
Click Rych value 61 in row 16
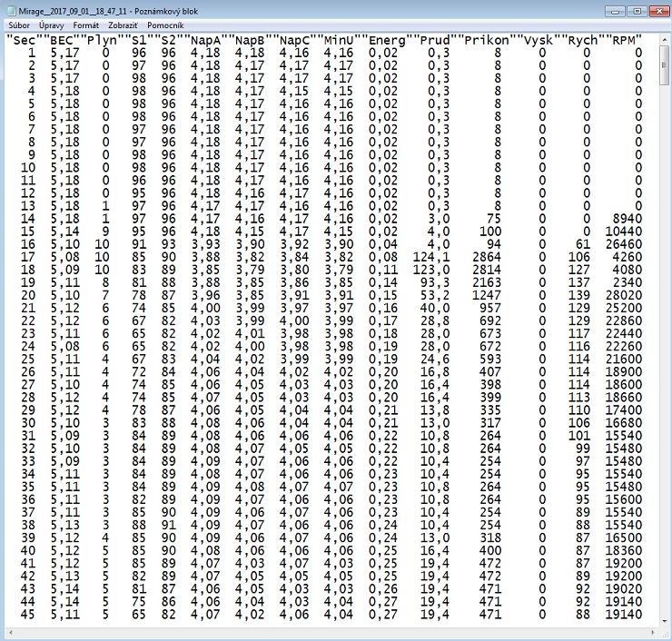[582, 244]
